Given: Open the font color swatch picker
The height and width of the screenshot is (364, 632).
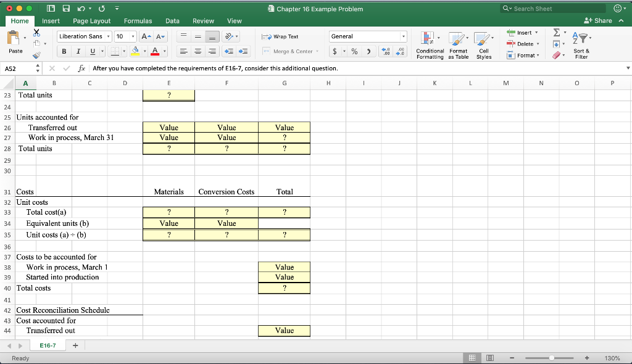Looking at the screenshot, I should [x=154, y=51].
